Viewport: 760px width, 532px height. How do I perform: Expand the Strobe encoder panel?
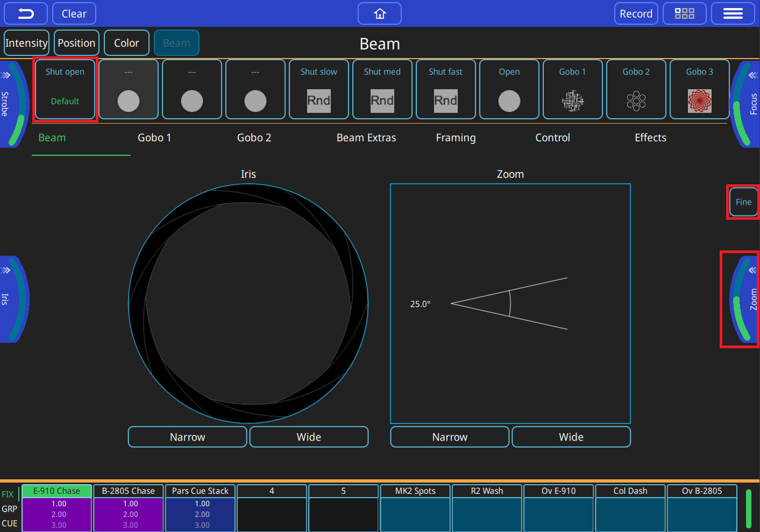tap(6, 75)
